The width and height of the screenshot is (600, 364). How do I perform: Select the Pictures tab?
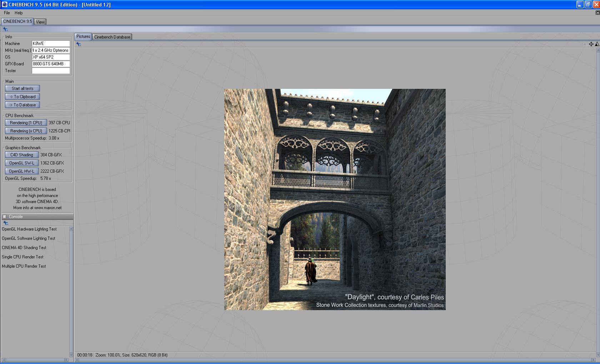pyautogui.click(x=83, y=36)
